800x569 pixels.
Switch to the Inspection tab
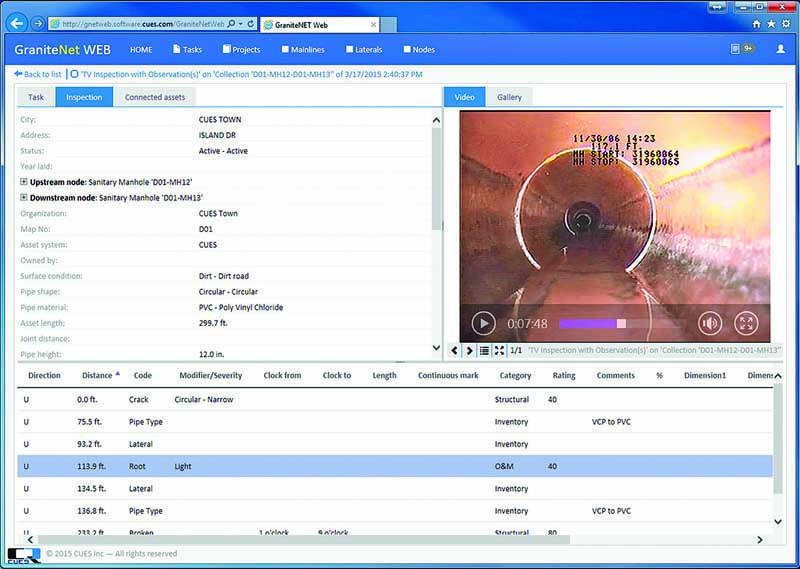coord(84,97)
